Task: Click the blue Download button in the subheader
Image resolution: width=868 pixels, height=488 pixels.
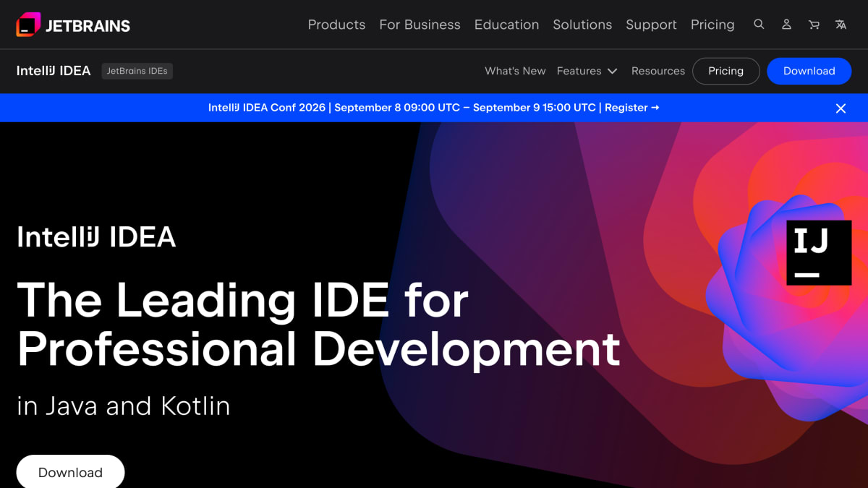Action: [x=809, y=71]
